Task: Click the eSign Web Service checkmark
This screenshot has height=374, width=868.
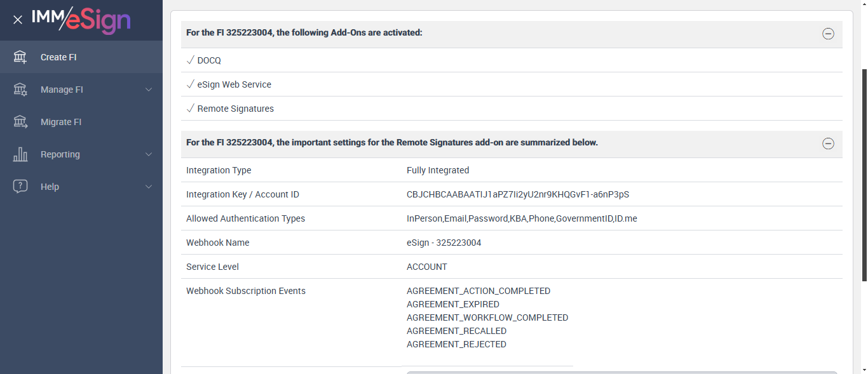Action: [x=190, y=84]
